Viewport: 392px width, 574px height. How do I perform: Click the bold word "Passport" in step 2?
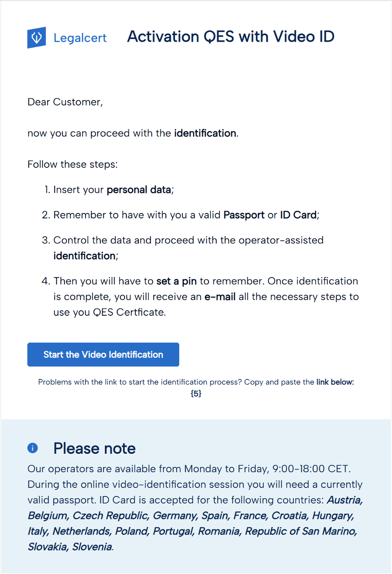244,215
